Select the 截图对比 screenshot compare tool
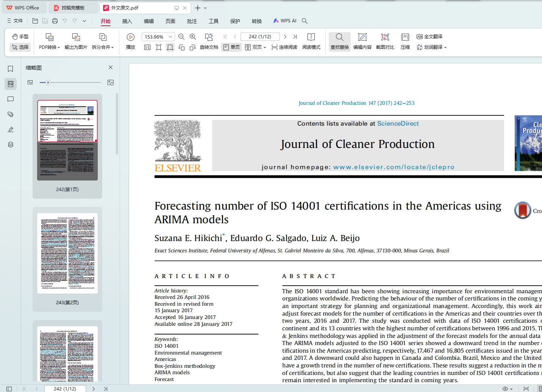Viewport: 542px width, 392px height. pos(385,41)
